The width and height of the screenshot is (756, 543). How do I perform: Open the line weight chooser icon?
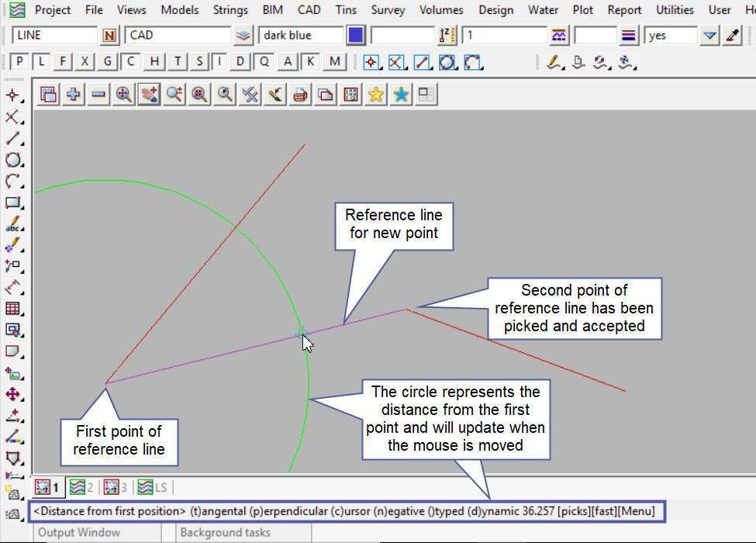(630, 36)
